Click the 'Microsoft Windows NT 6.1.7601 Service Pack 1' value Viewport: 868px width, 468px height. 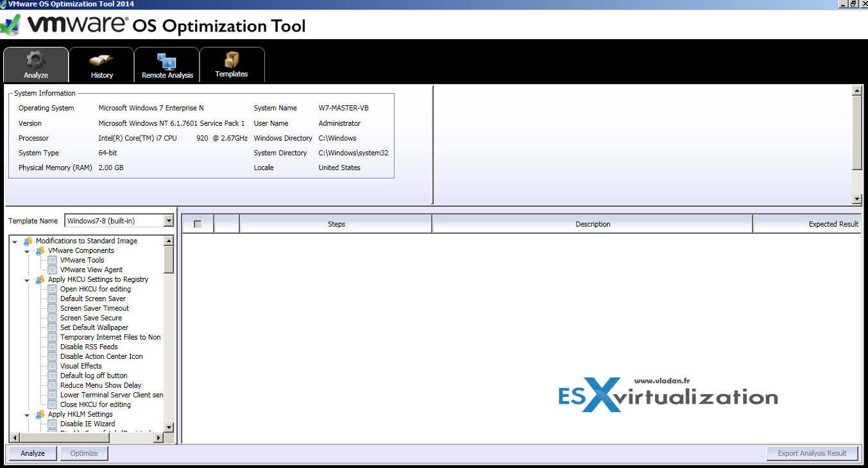(x=171, y=123)
